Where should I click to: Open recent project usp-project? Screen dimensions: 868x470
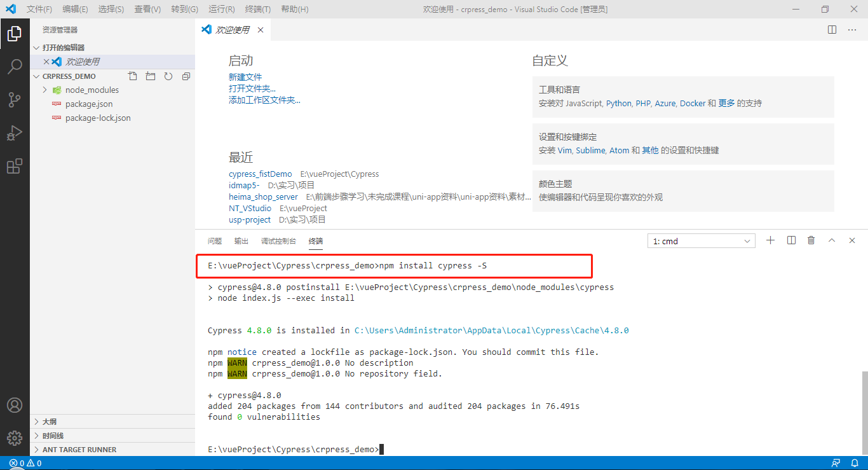pos(250,219)
